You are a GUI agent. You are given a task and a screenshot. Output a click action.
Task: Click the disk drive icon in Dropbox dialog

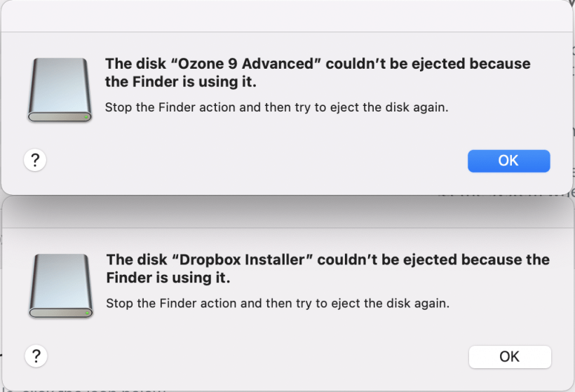(61, 286)
